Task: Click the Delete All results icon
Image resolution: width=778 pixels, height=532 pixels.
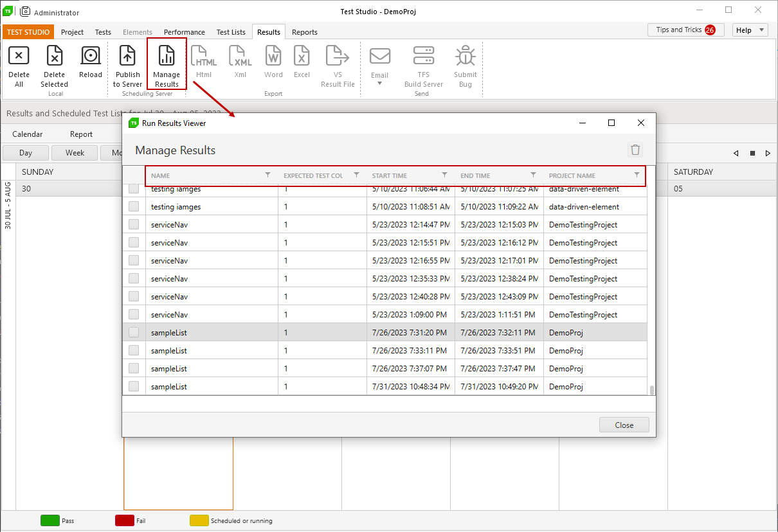Action: pyautogui.click(x=19, y=56)
